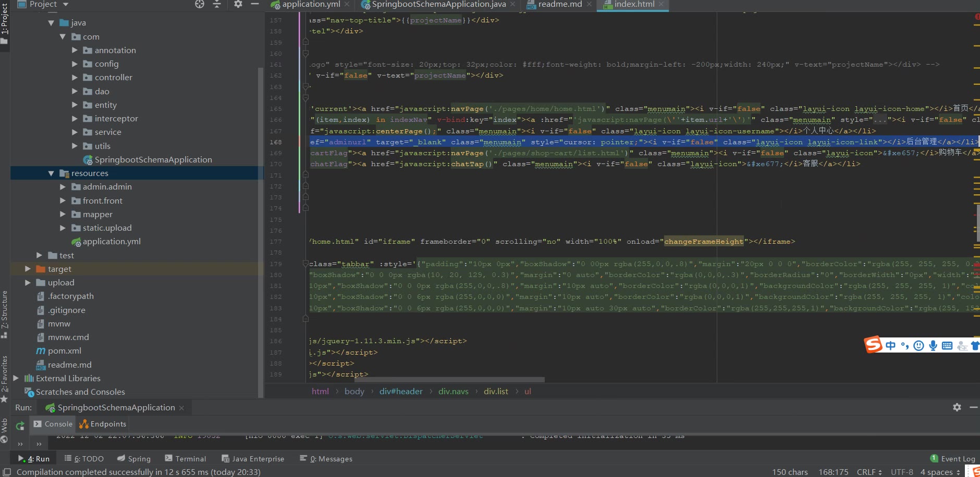The height and width of the screenshot is (477, 980).
Task: Open the Console tab in Run panel
Action: point(53,424)
